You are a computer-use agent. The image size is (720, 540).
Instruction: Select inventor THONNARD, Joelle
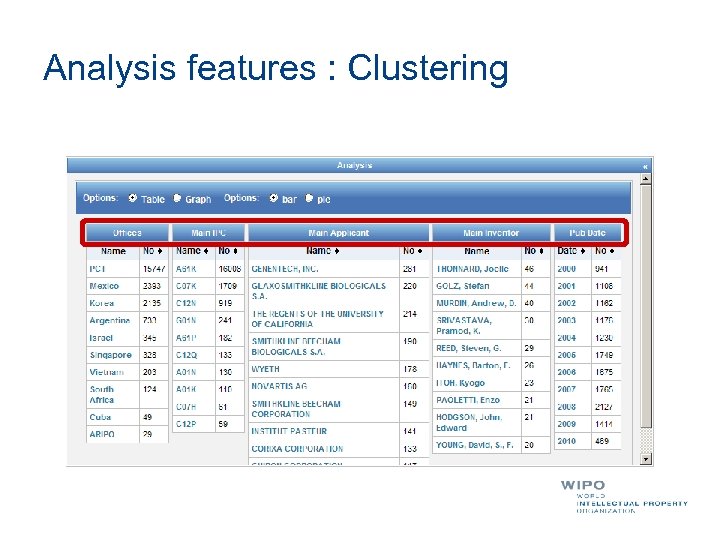coord(472,269)
